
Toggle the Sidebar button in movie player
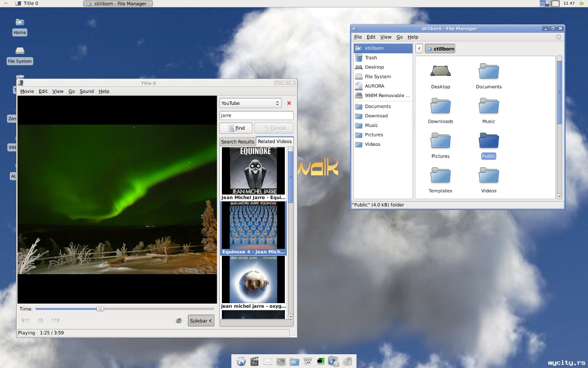[201, 321]
